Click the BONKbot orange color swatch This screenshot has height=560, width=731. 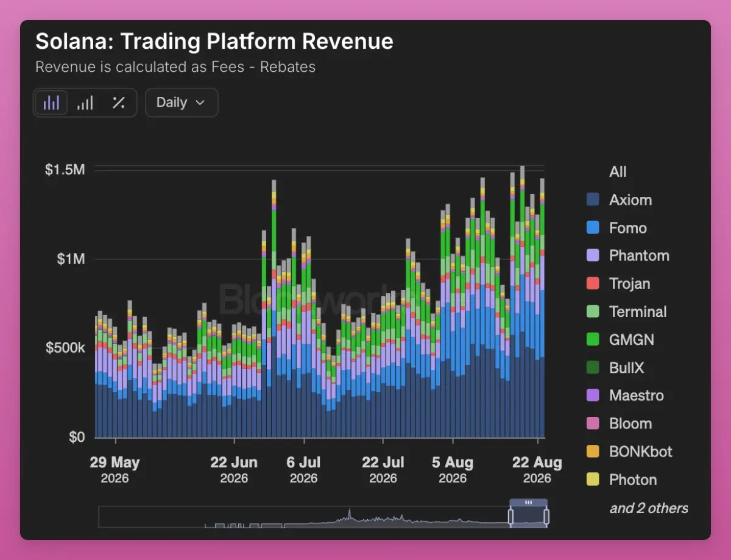click(592, 452)
